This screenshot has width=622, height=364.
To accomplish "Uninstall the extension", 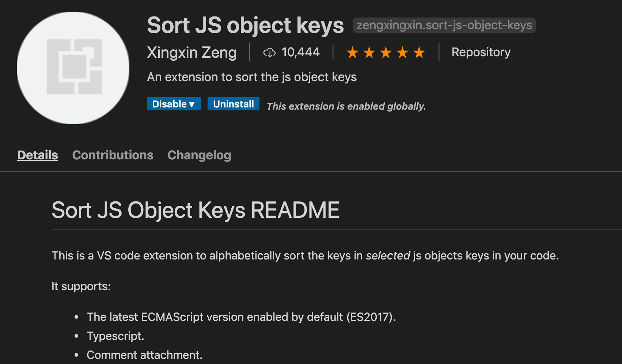I will (x=233, y=104).
